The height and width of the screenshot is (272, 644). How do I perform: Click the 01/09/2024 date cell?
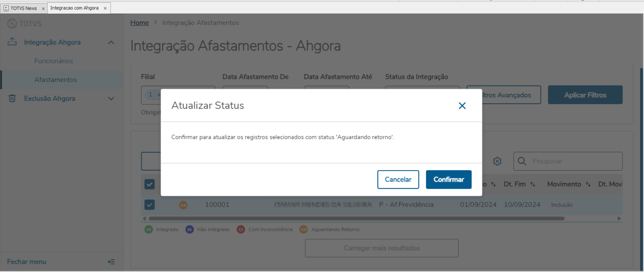tap(478, 205)
